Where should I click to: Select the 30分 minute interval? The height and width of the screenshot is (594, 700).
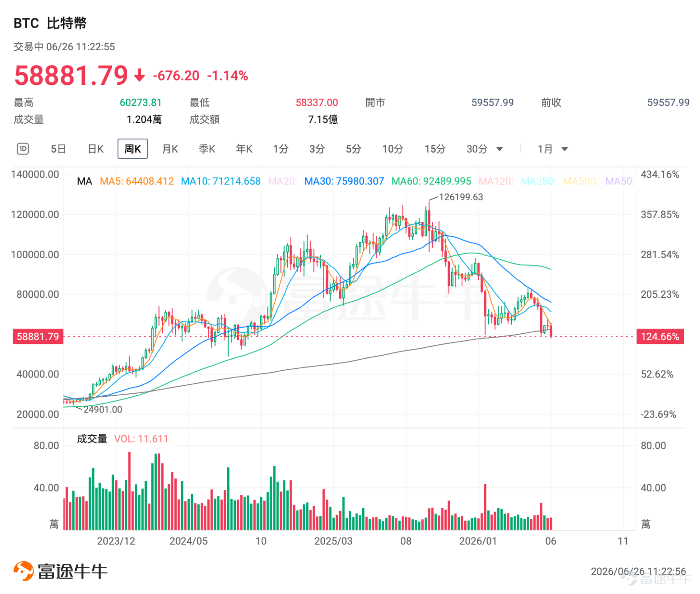pos(477,149)
